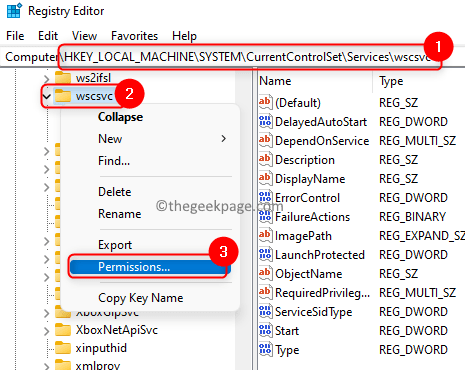Select the Description value name
The width and height of the screenshot is (465, 370).
(x=305, y=160)
